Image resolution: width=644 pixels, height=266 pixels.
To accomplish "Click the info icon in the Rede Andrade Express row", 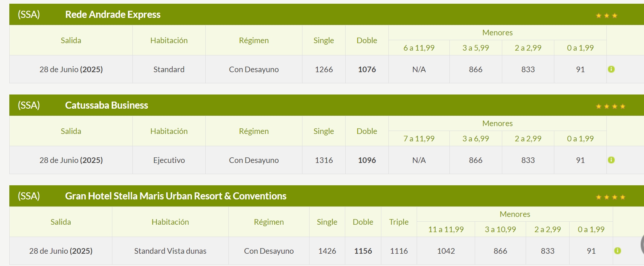I will pyautogui.click(x=611, y=69).
